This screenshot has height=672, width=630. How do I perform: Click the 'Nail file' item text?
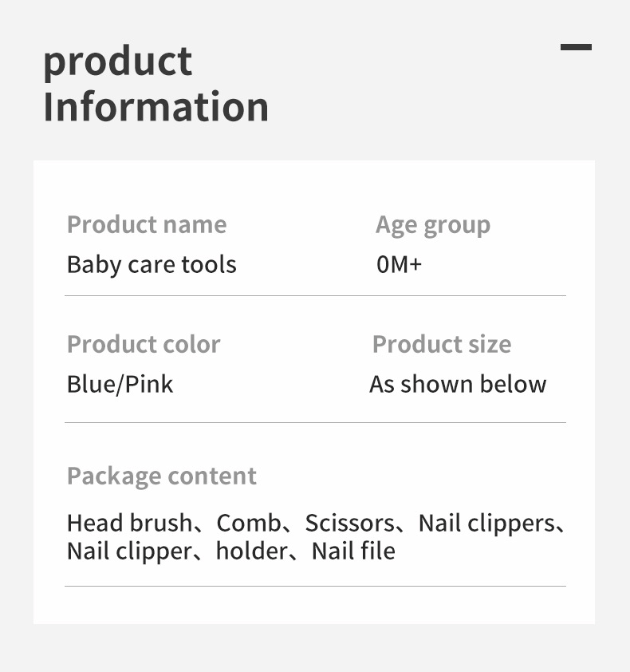(x=353, y=551)
